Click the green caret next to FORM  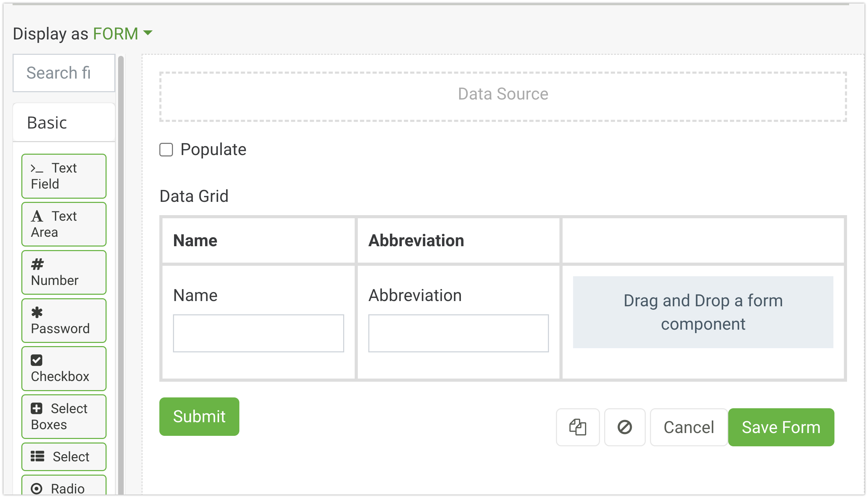tap(148, 33)
